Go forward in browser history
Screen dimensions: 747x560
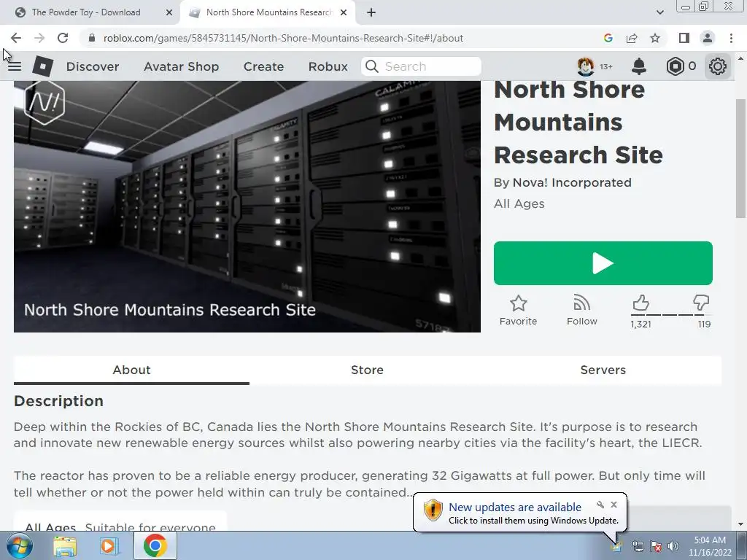39,38
